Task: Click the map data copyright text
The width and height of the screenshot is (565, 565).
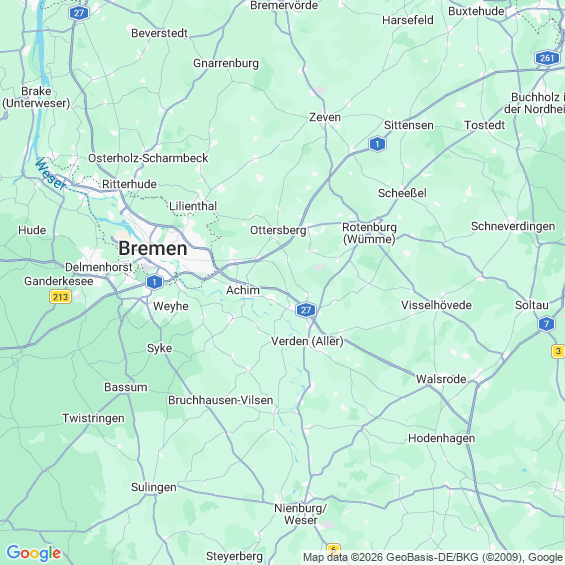Action: [x=434, y=557]
